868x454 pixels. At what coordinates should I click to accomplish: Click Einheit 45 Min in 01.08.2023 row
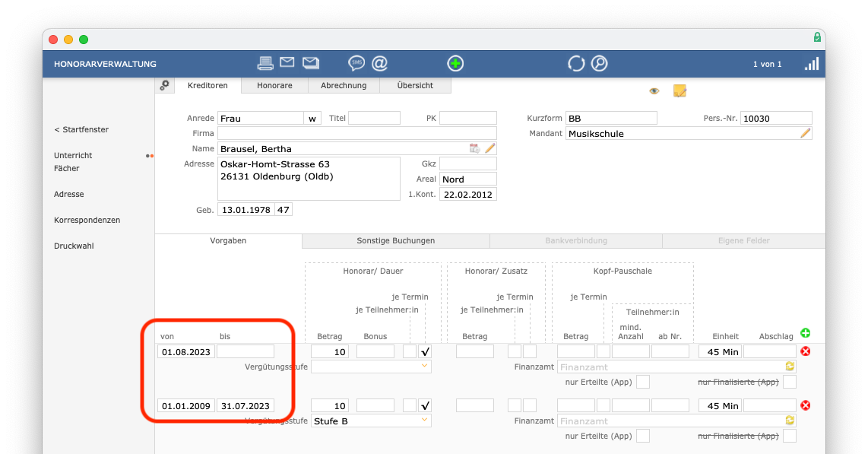click(x=721, y=351)
